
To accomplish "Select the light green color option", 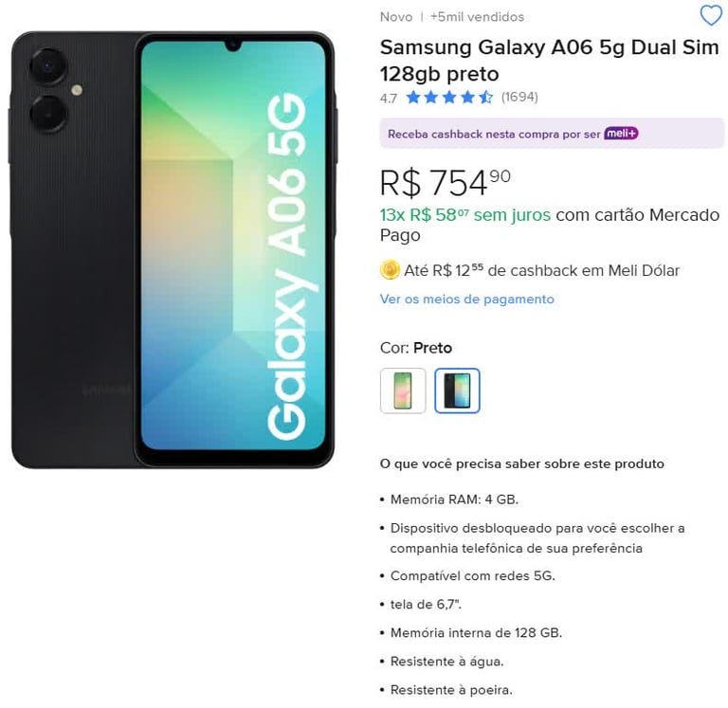I will click(x=403, y=390).
